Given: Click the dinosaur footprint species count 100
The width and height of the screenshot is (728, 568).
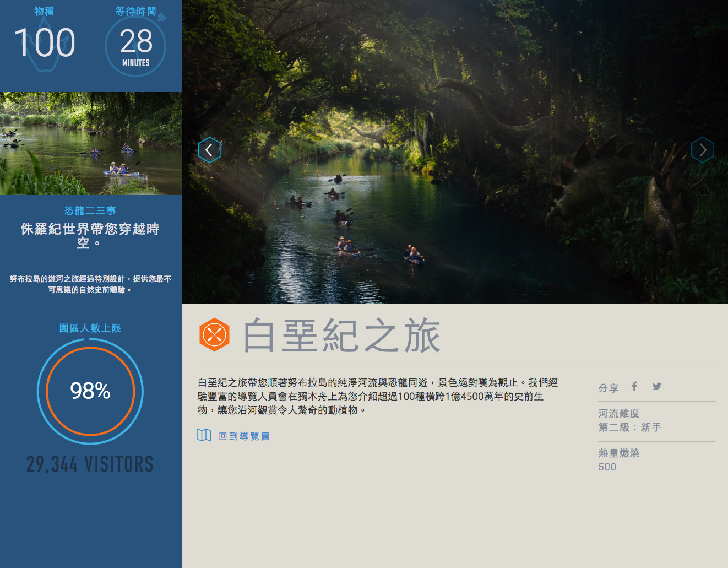Looking at the screenshot, I should (x=45, y=43).
